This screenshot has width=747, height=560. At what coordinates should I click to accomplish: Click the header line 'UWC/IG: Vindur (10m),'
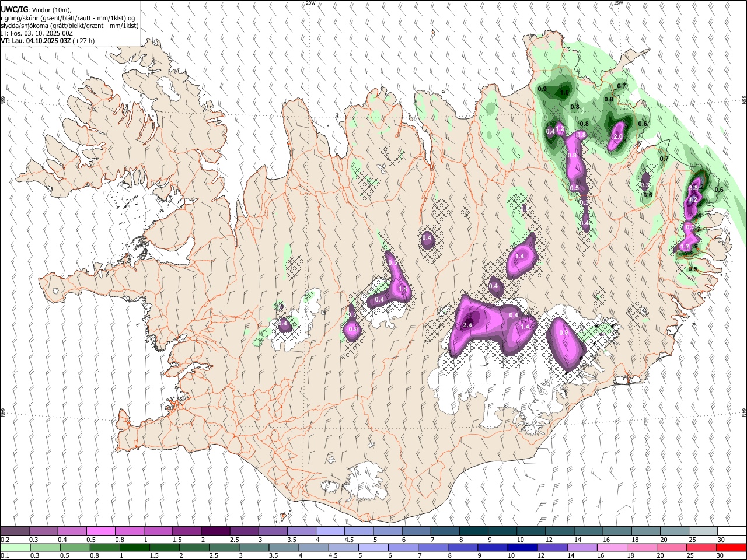click(36, 10)
